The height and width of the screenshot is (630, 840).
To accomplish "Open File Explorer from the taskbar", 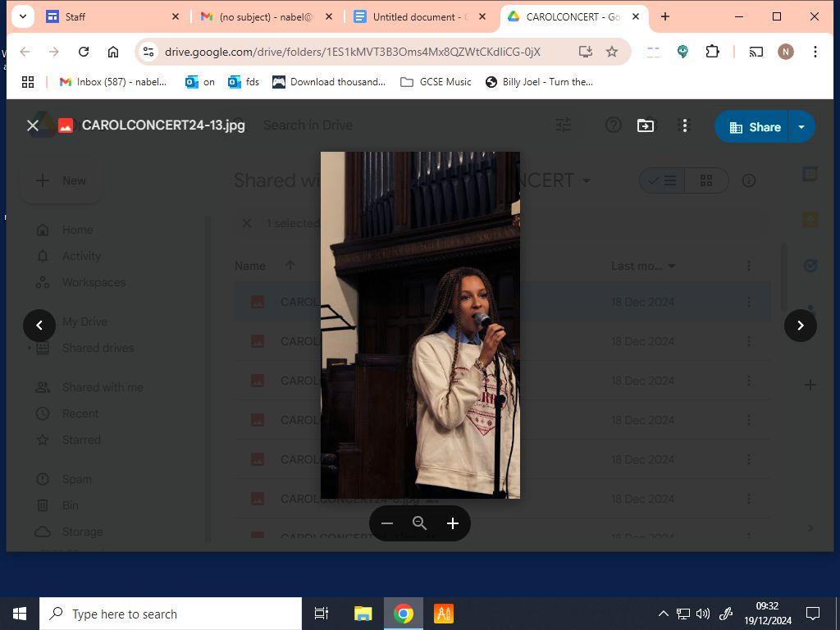I will (363, 614).
